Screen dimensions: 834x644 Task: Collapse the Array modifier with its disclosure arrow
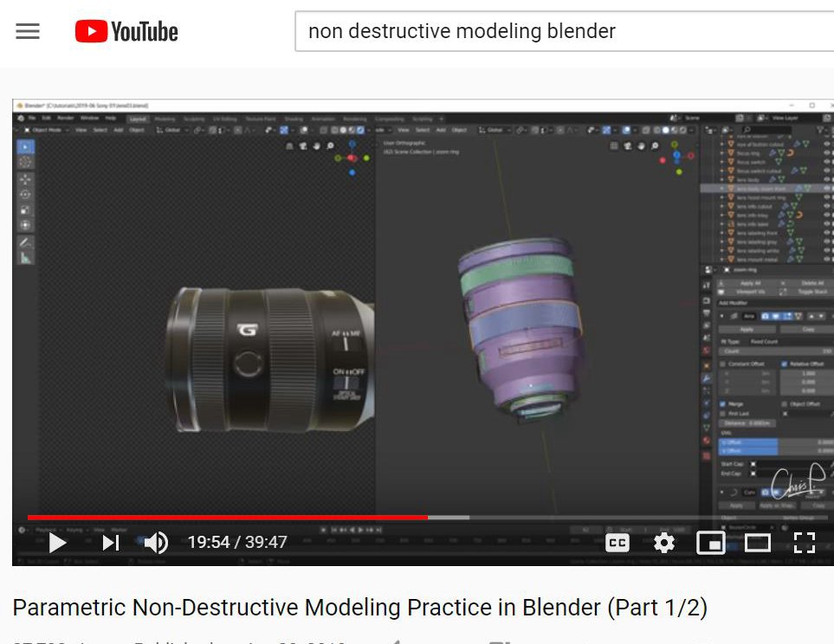point(721,315)
